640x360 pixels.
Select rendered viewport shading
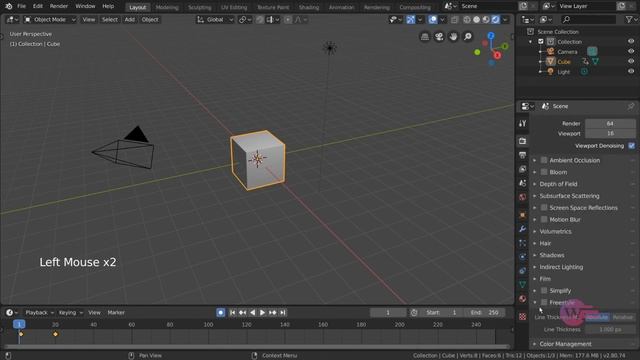pos(495,20)
